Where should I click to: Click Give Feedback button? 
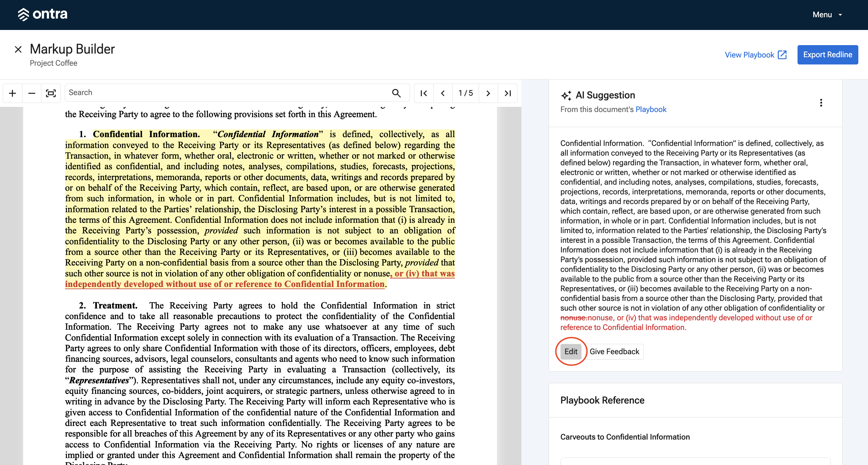[614, 351]
